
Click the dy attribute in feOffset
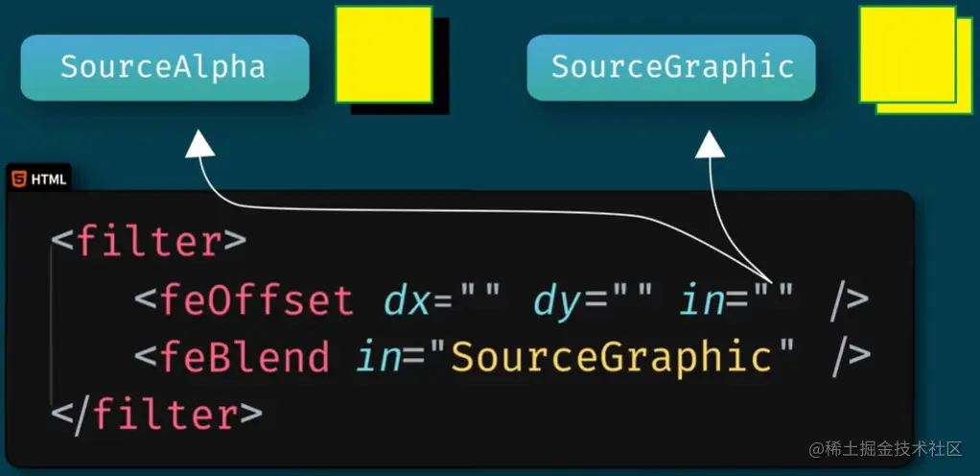558,302
